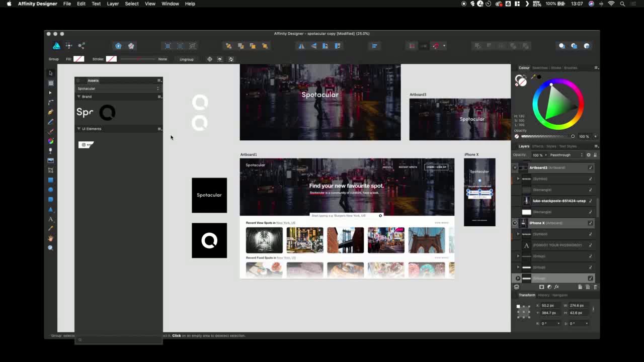The image size is (644, 362).
Task: Click the Mask Layer icon in Layers panel
Action: click(541, 287)
